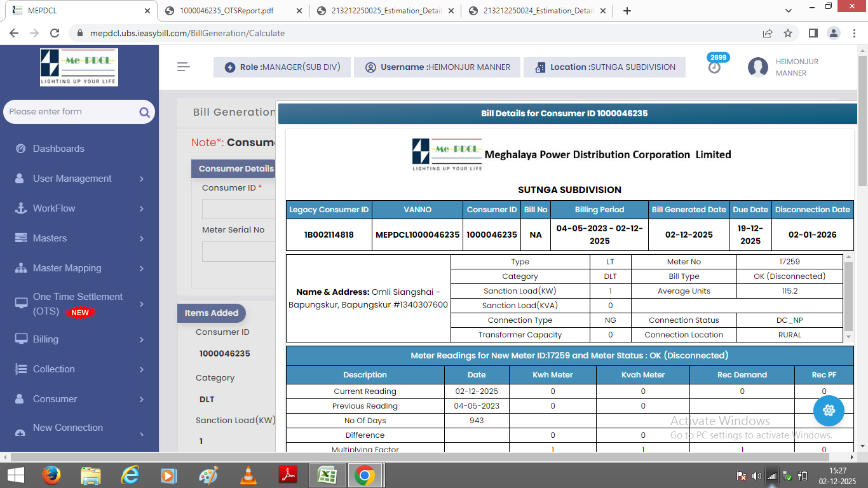Expand the WorkFlow sidebar section
Image resolution: width=868 pixels, height=488 pixels.
tap(142, 209)
